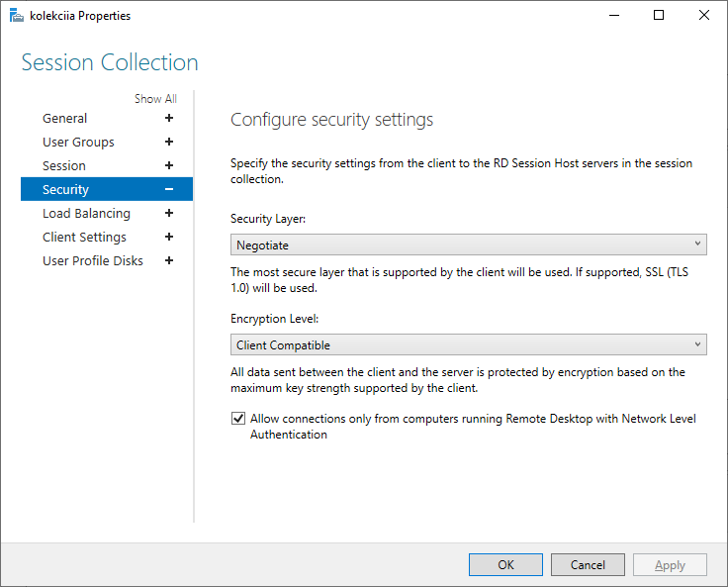Image resolution: width=728 pixels, height=587 pixels.
Task: Expand User Profile Disks plus icon
Action: click(169, 261)
